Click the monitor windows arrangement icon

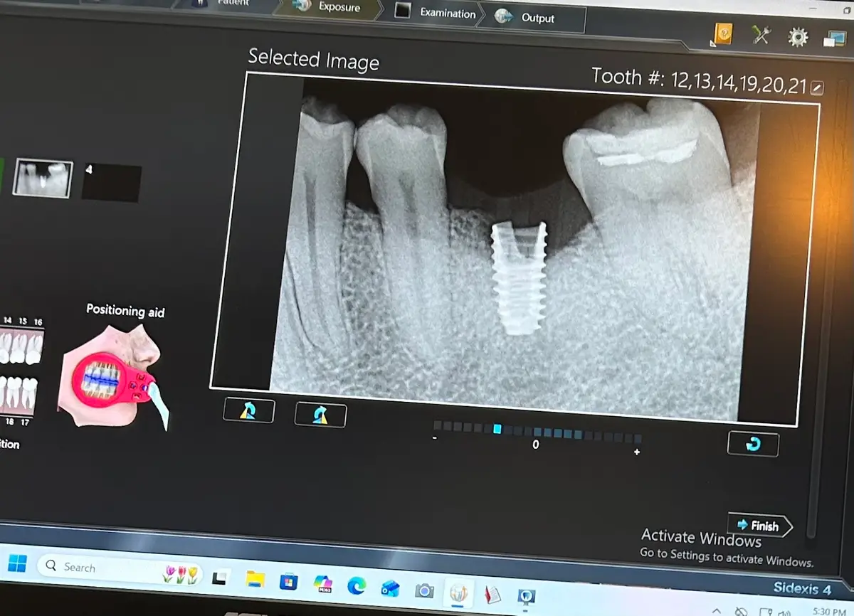[833, 38]
